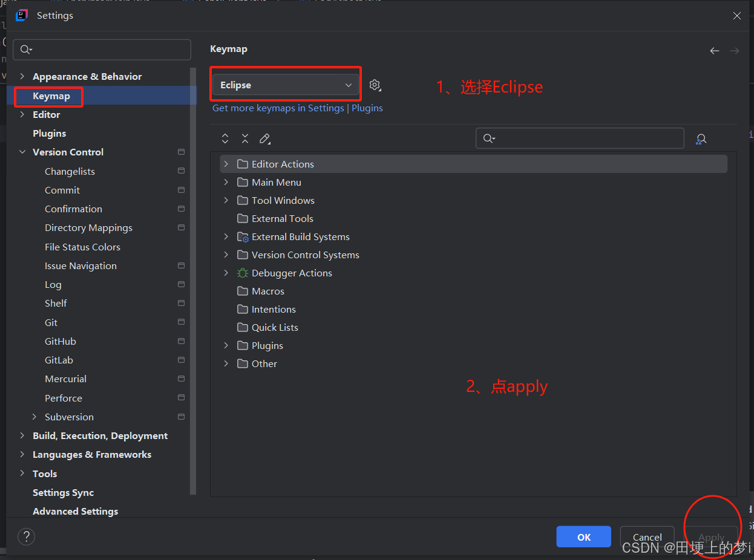
Task: Close the Settings dialog window
Action: (737, 16)
